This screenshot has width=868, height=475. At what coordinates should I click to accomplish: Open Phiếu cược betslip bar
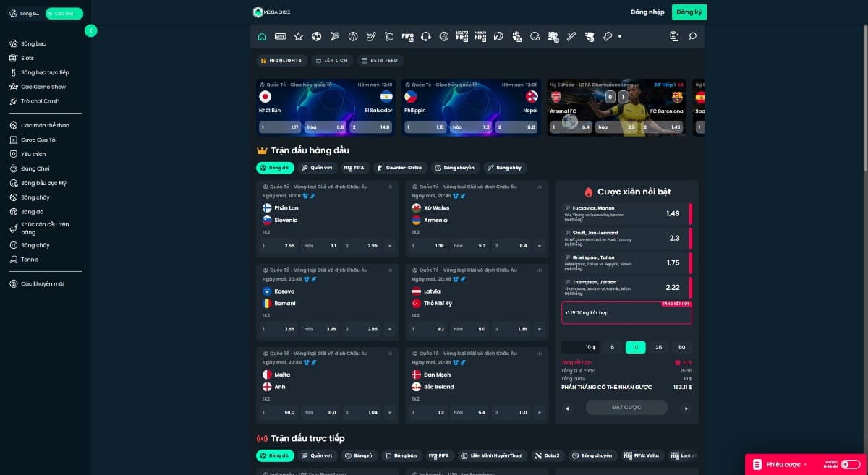tap(807, 464)
